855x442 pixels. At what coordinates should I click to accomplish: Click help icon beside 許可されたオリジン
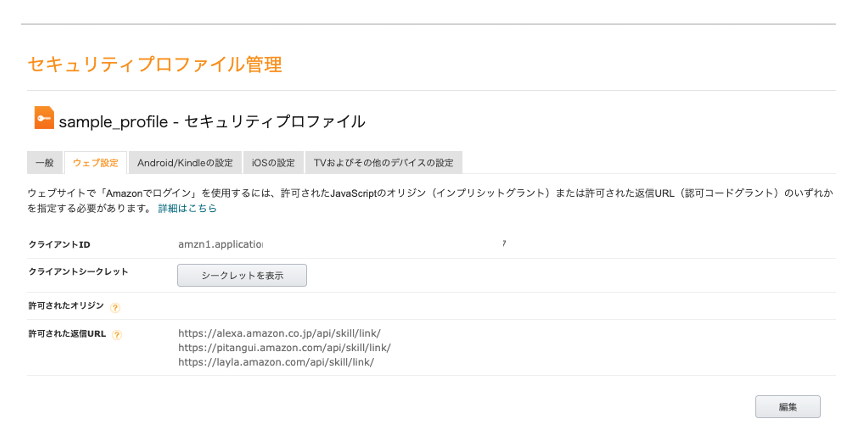coord(115,308)
